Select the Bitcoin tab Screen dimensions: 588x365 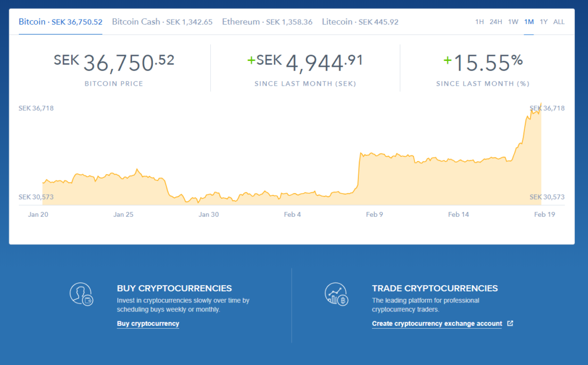60,21
